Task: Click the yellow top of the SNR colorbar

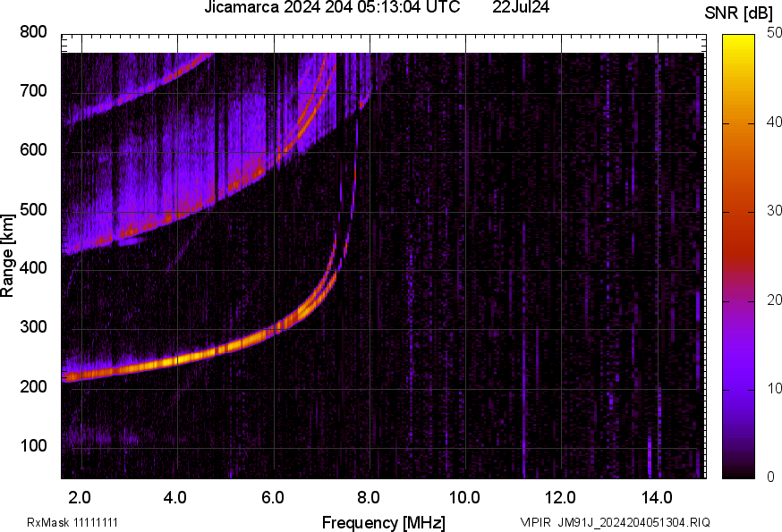Action: coord(738,40)
